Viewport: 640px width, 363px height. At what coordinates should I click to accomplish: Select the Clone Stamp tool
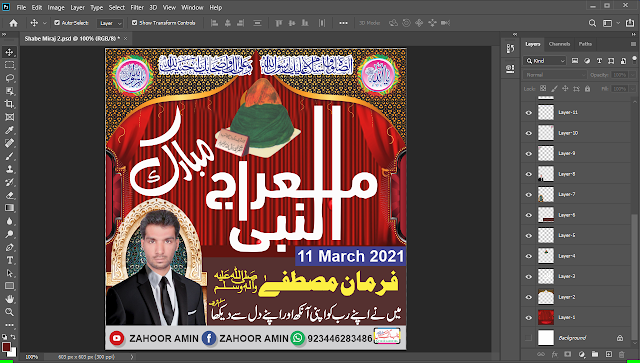9,169
